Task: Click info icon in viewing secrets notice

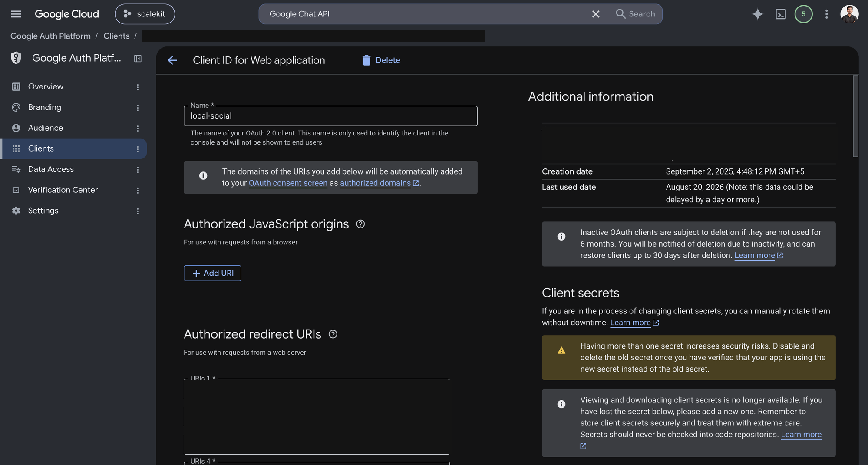Action: 561,404
